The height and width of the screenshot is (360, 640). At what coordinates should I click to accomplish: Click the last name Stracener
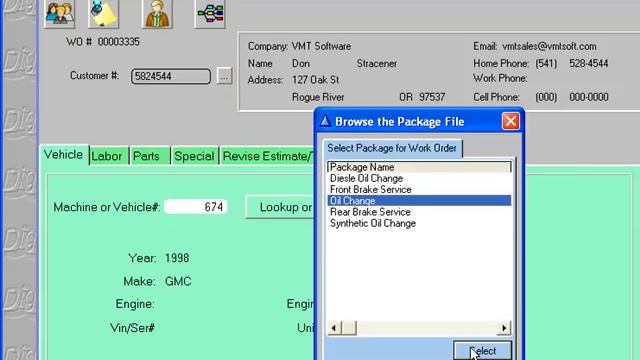[x=377, y=63]
